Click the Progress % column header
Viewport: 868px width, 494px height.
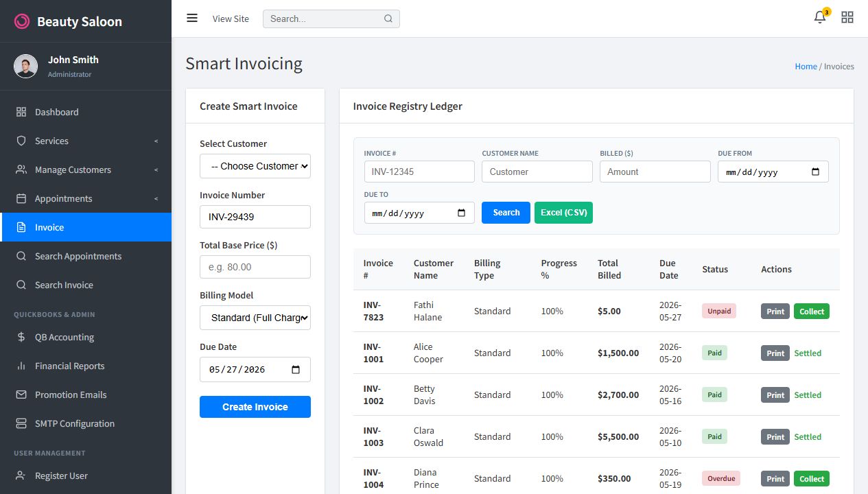[x=559, y=269]
